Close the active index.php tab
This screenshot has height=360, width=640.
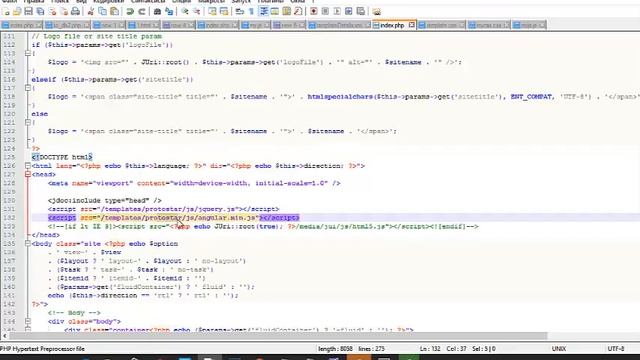411,25
